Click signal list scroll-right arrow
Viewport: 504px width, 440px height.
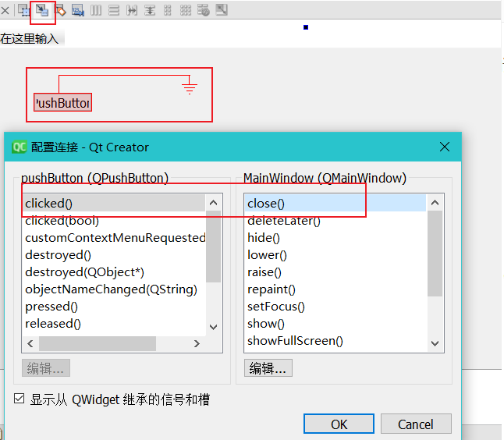[x=197, y=343]
